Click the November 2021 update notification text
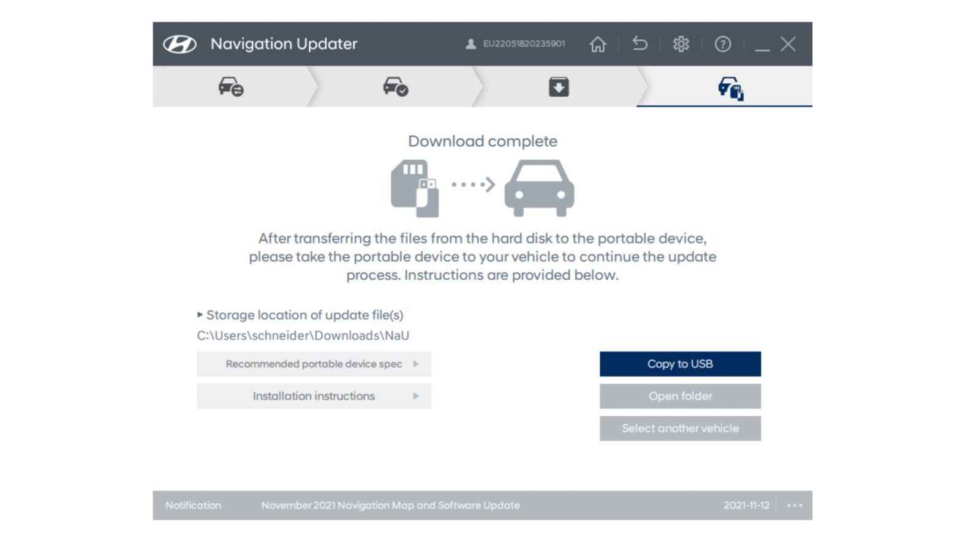The image size is (980, 551). pos(390,505)
